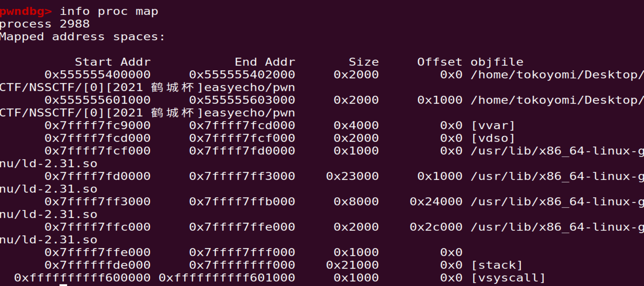Click the [vdso] objfile entry
Image resolution: width=644 pixels, height=286 pixels.
point(493,138)
